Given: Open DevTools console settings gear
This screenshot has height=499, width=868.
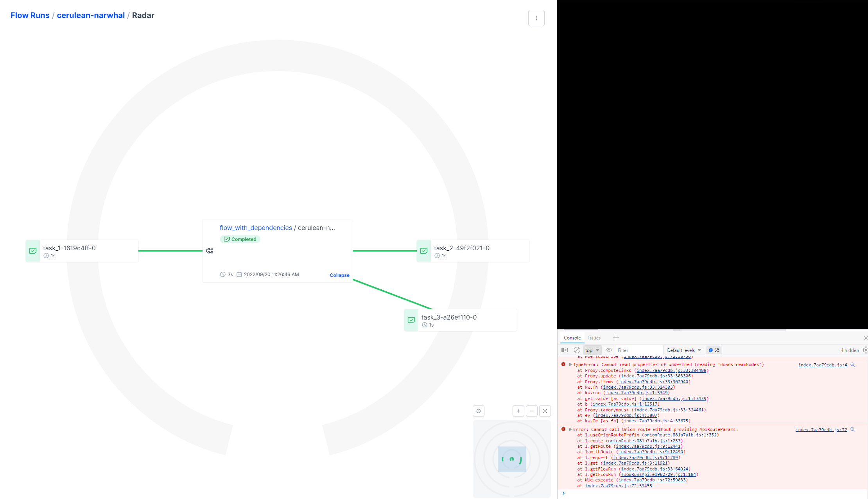Looking at the screenshot, I should click(x=864, y=350).
